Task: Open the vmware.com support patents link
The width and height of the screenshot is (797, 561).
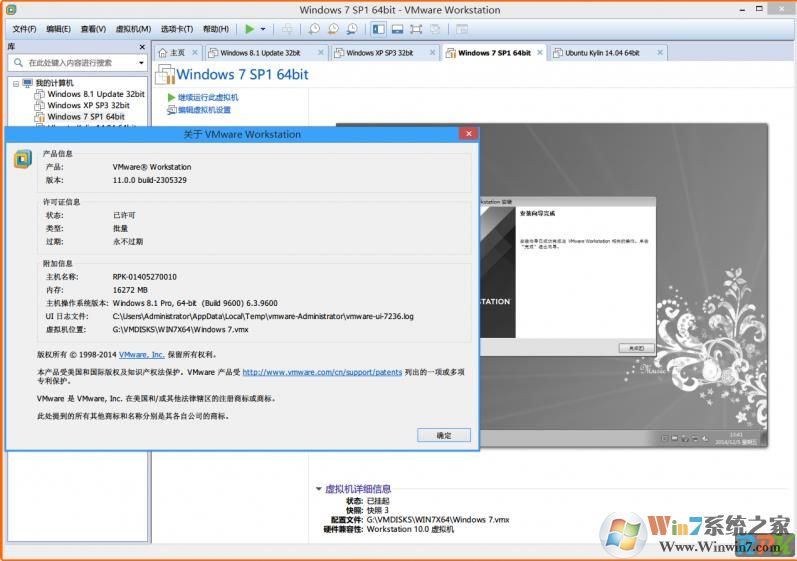Action: click(x=322, y=372)
